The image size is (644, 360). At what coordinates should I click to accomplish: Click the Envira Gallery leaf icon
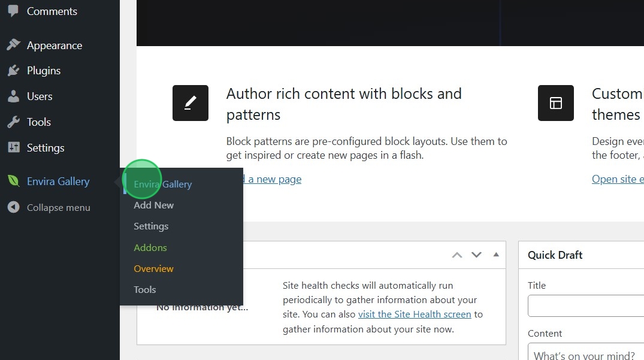tap(13, 181)
